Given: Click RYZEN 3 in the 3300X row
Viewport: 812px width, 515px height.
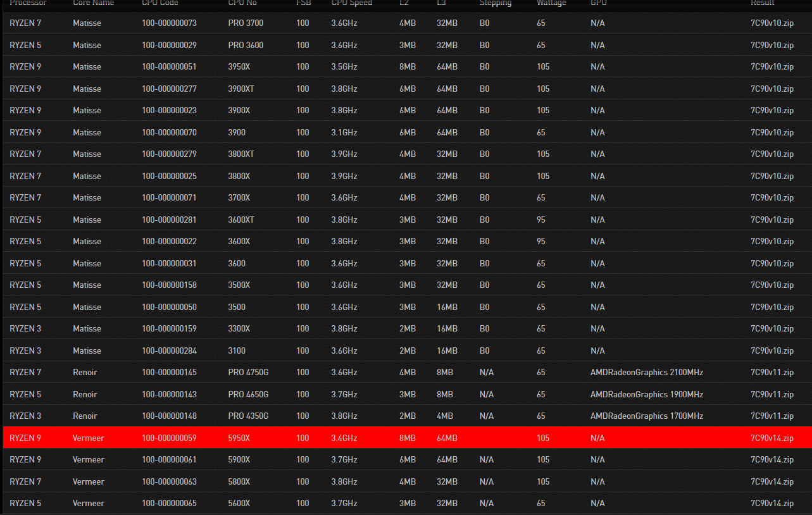Looking at the screenshot, I should pos(25,328).
